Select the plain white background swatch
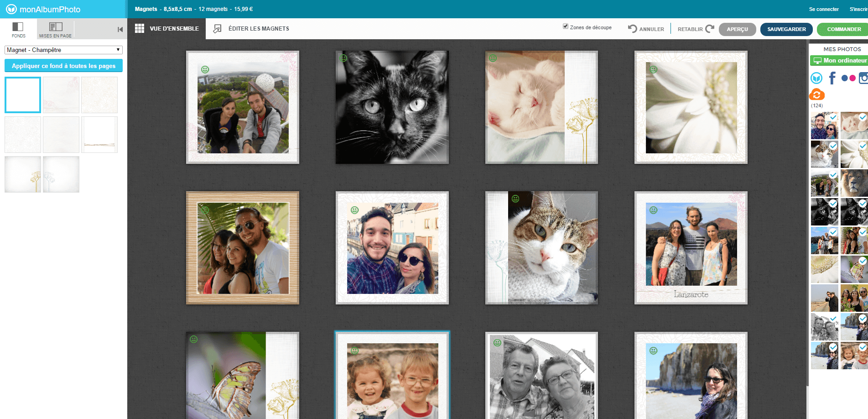Screen dimensions: 868x419 pos(23,95)
